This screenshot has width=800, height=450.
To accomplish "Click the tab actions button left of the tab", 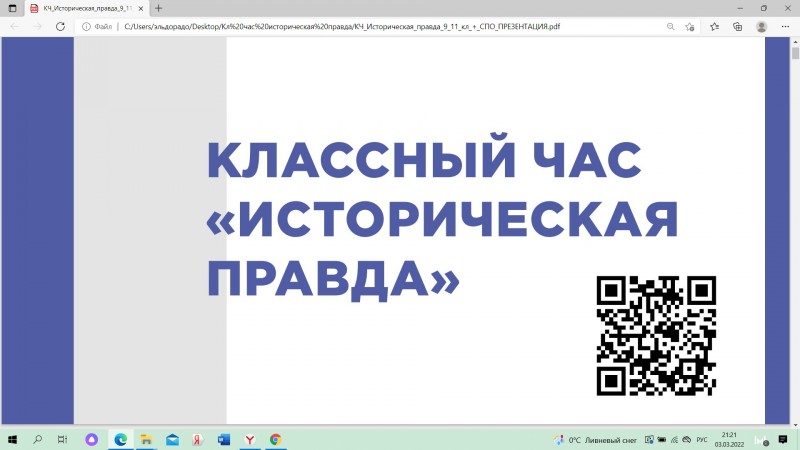I will (x=12, y=8).
